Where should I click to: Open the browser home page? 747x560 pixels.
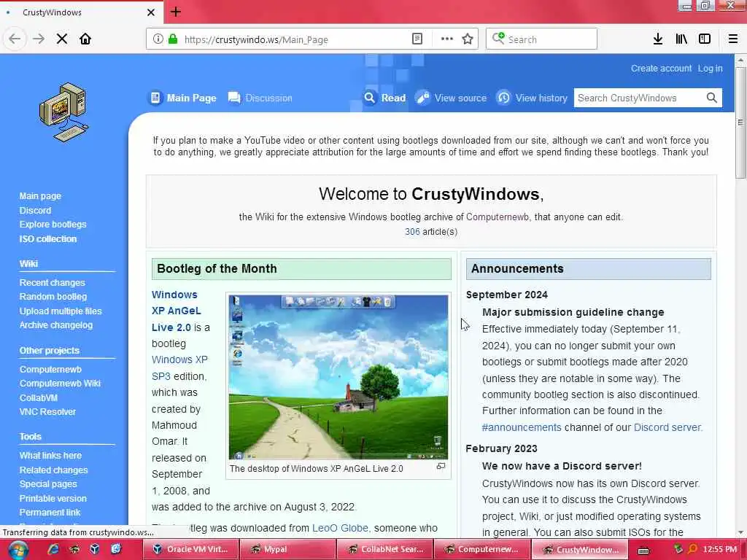click(85, 39)
